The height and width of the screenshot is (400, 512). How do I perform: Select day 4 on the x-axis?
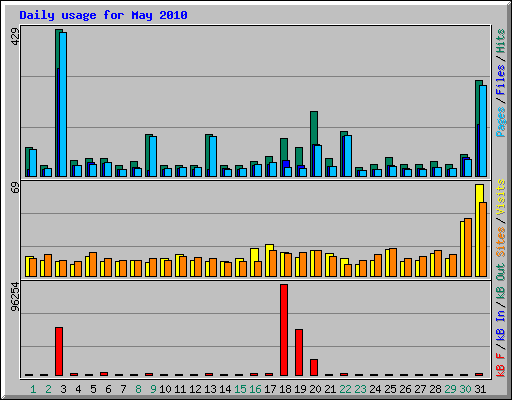click(x=78, y=389)
